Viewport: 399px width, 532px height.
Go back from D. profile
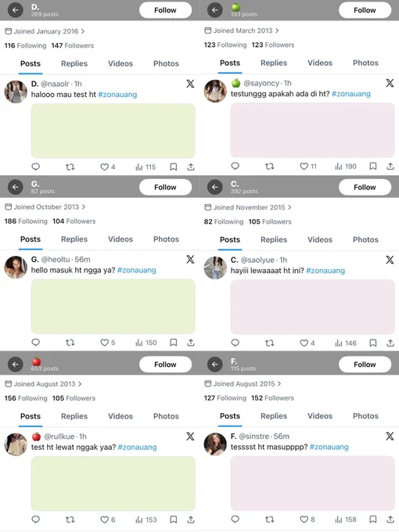click(16, 10)
